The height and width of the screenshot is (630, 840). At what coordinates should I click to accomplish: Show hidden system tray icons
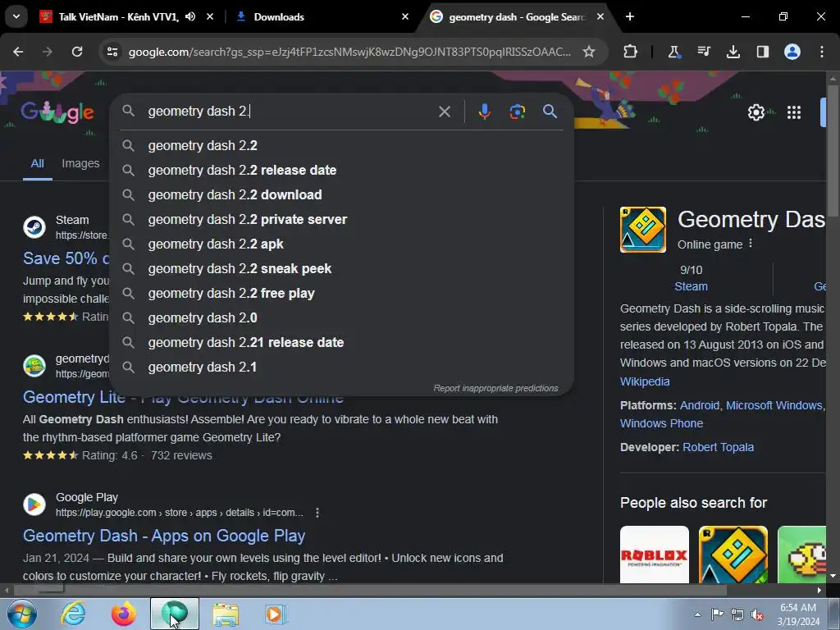[x=697, y=614]
